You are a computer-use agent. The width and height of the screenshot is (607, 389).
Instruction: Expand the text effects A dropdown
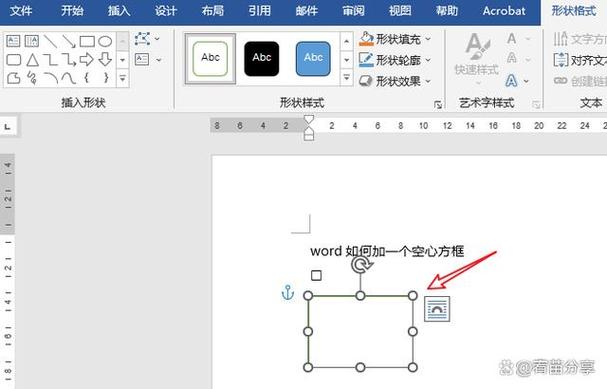tap(526, 81)
